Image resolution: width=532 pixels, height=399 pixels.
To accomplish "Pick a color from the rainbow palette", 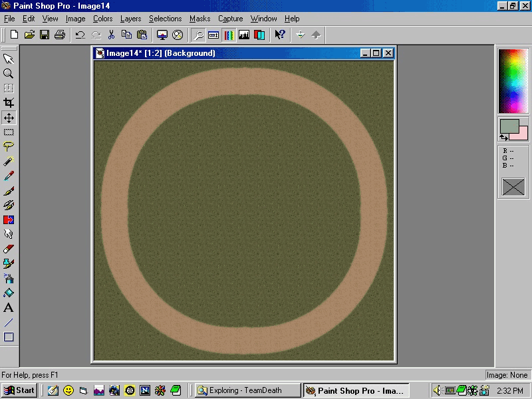I will click(513, 80).
